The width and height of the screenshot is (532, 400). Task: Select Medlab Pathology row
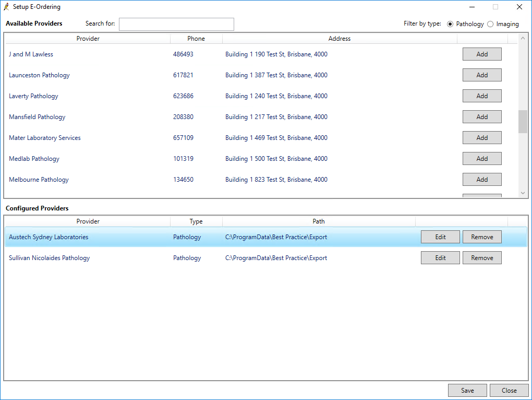[x=261, y=159]
